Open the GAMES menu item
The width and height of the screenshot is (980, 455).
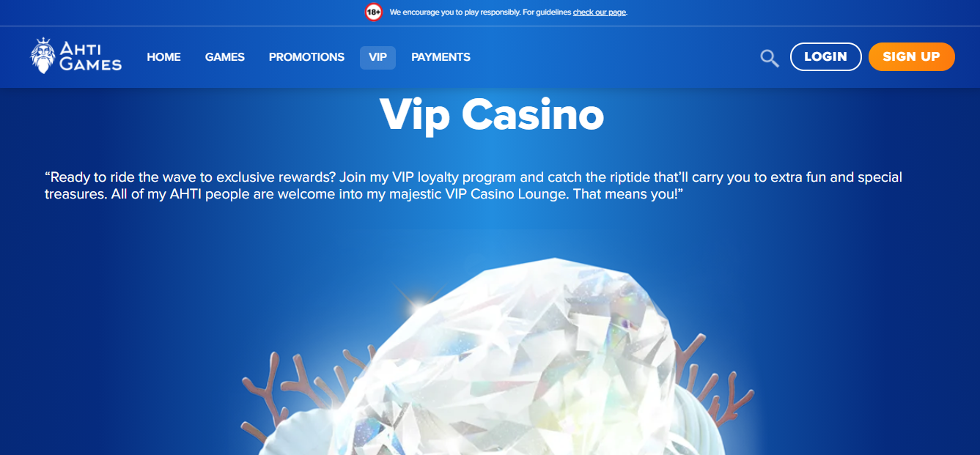coord(225,57)
